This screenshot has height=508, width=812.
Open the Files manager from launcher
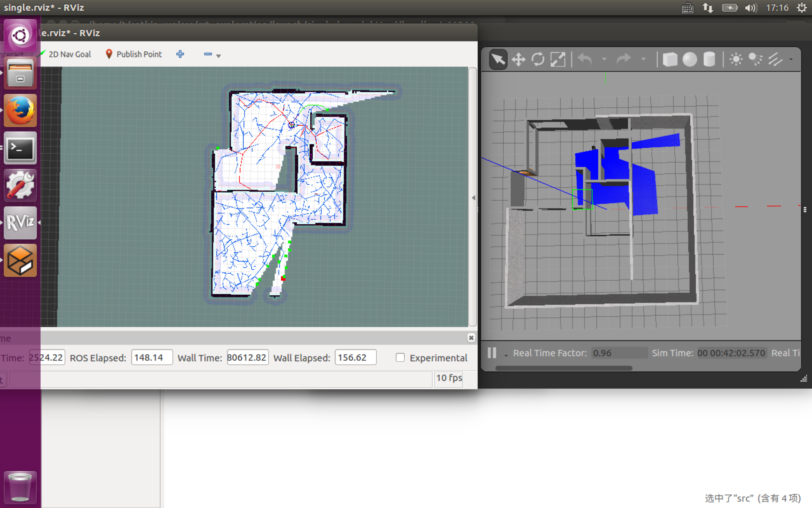point(20,73)
